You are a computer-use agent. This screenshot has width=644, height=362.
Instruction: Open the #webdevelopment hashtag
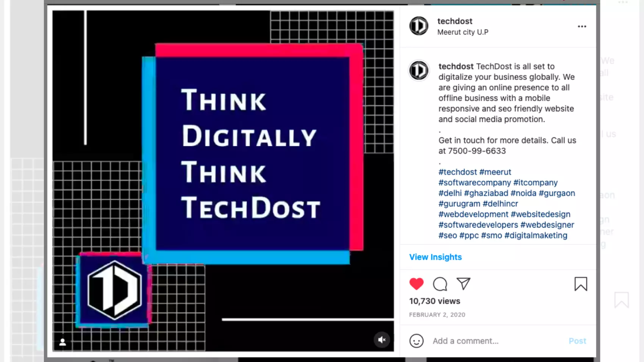pyautogui.click(x=473, y=214)
